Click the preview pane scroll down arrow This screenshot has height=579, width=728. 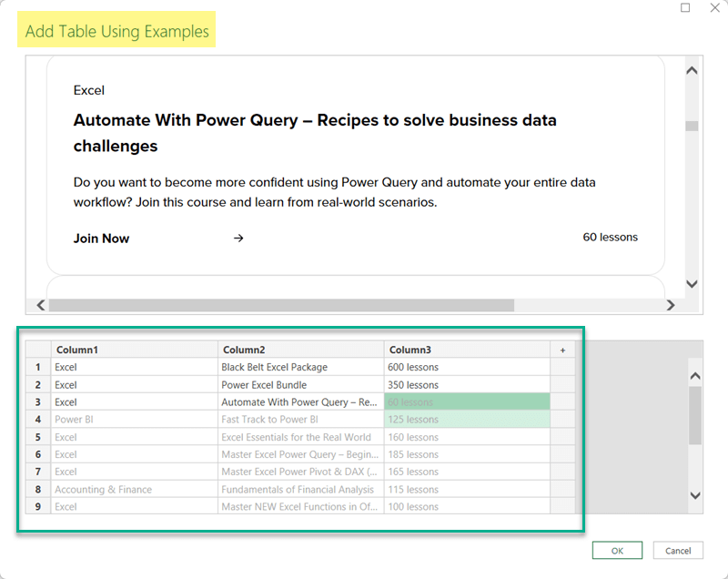click(x=692, y=284)
